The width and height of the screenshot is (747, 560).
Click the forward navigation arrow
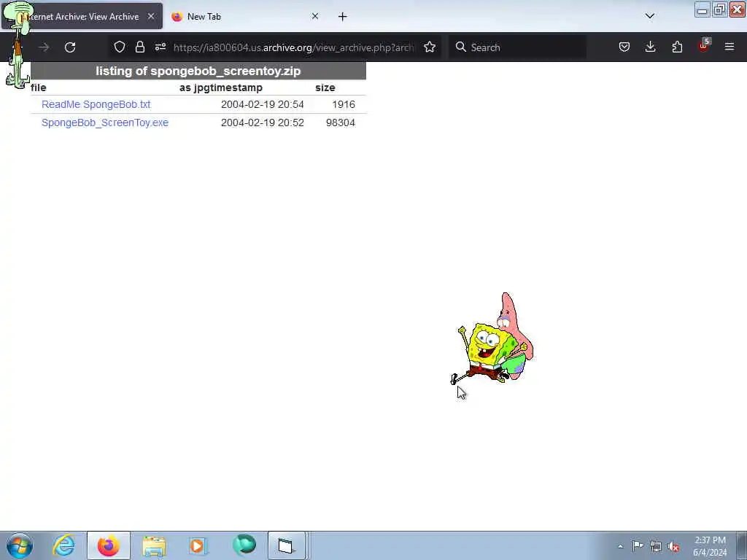pos(44,47)
